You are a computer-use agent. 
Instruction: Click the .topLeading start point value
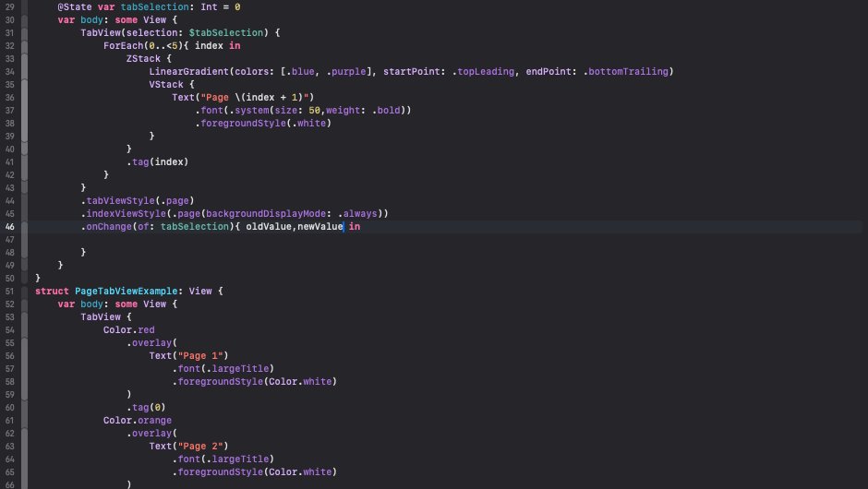pyautogui.click(x=483, y=71)
